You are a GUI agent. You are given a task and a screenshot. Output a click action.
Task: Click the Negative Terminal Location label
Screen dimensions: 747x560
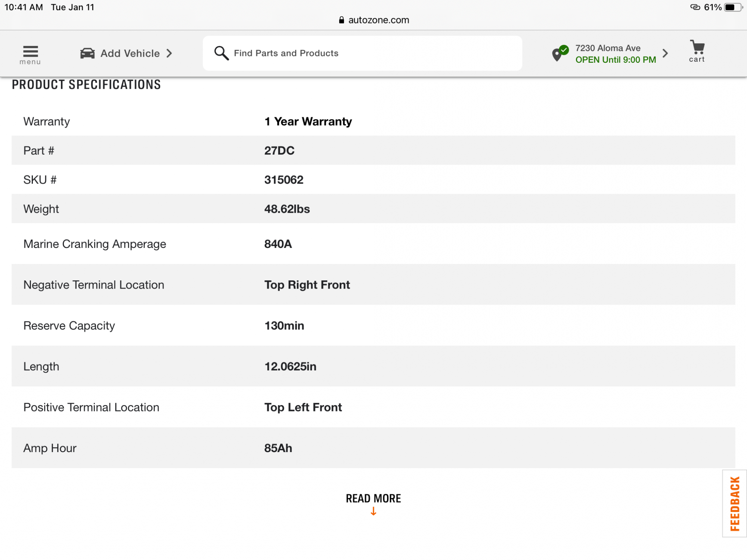tap(94, 285)
